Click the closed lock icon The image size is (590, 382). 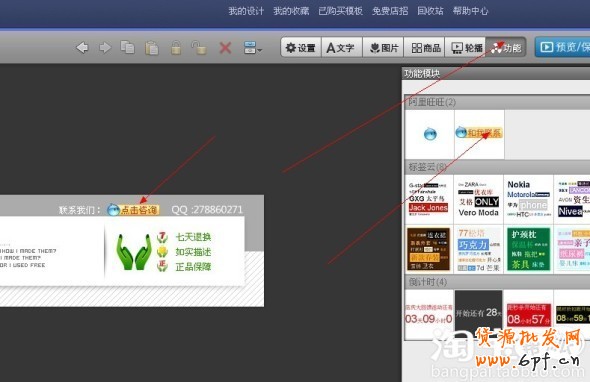point(176,48)
